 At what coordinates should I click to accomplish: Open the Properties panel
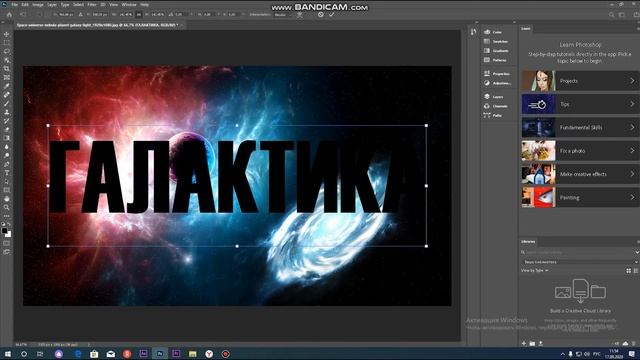[x=497, y=73]
